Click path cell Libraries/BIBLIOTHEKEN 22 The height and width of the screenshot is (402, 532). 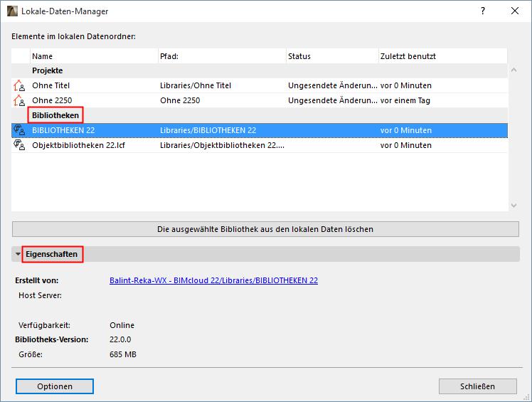[x=208, y=130]
